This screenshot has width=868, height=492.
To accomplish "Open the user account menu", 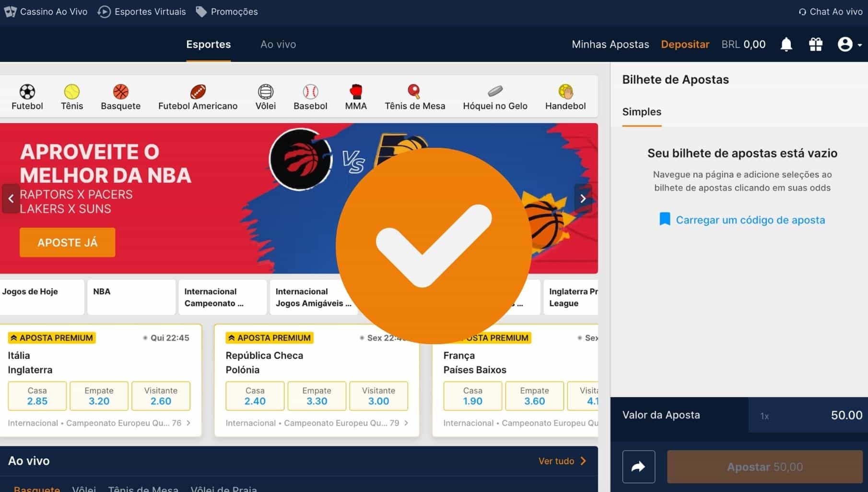I will pos(849,44).
